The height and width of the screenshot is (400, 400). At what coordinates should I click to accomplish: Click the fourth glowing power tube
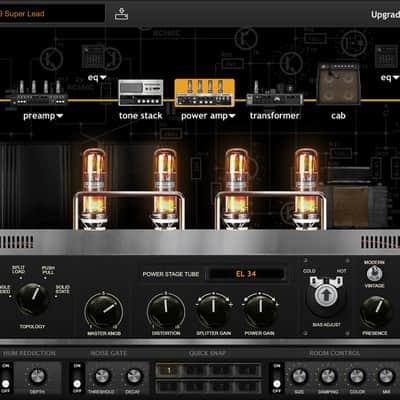coord(306,188)
